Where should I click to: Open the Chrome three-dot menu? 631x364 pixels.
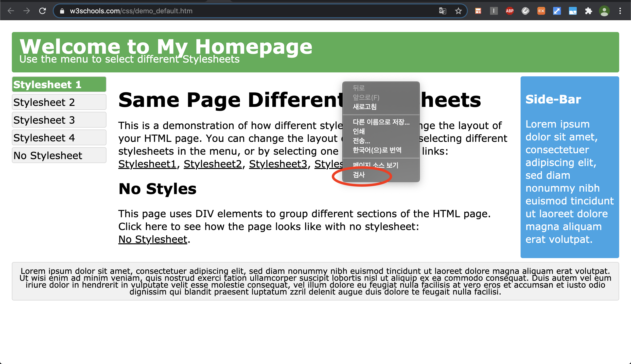[620, 11]
